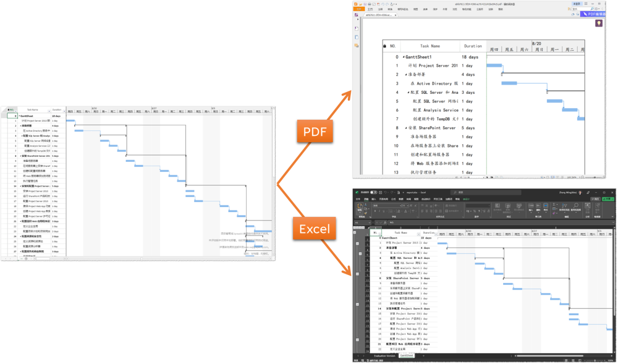Collapse GanttSheet1 row in PDF

point(403,57)
